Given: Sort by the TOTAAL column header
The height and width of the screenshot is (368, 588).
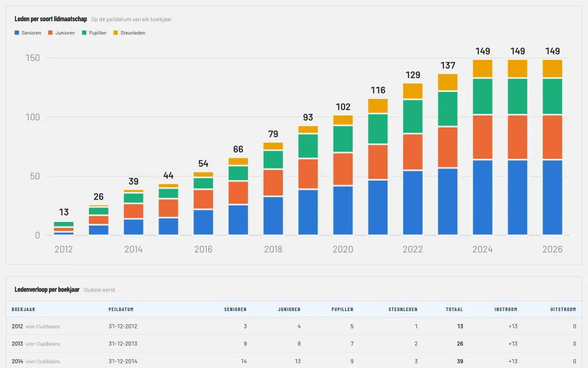Looking at the screenshot, I should (455, 309).
